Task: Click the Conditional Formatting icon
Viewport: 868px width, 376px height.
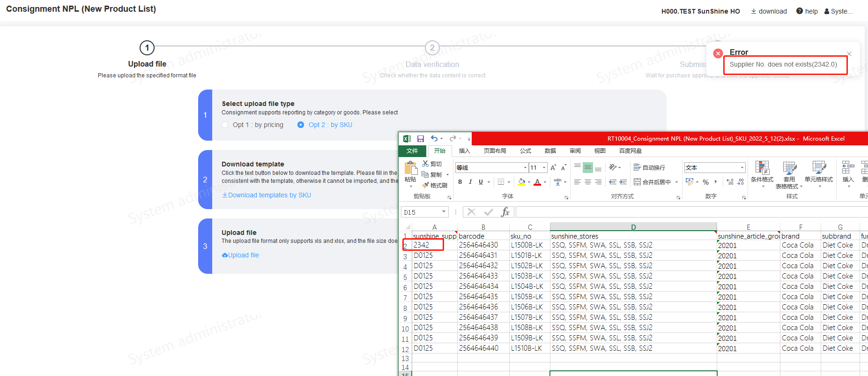Action: pyautogui.click(x=762, y=172)
